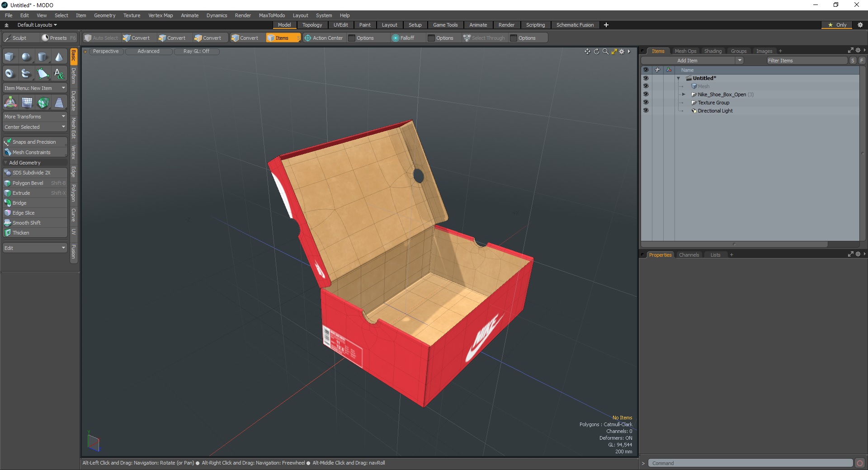Screen dimensions: 868x470
Task: Click the Perspective viewport view button
Action: [106, 52]
